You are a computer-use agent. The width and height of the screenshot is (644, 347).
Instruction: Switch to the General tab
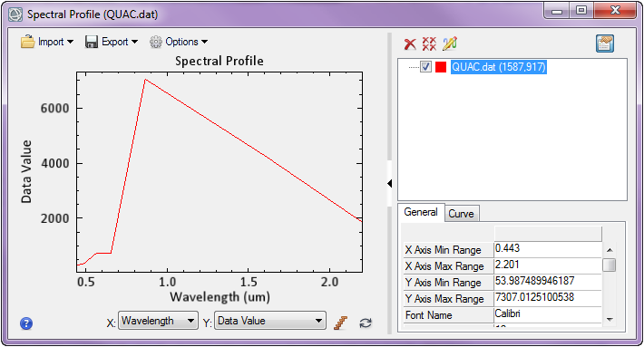pyautogui.click(x=421, y=213)
